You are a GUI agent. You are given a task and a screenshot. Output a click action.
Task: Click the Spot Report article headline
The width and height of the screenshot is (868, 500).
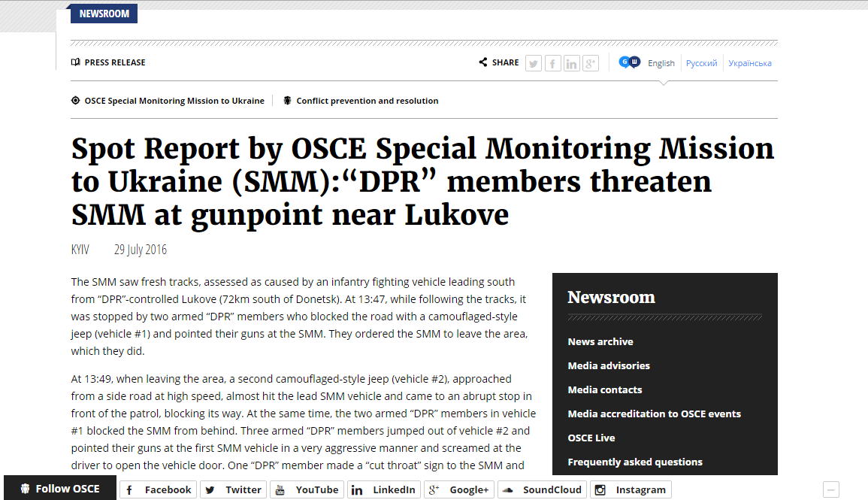[422, 182]
